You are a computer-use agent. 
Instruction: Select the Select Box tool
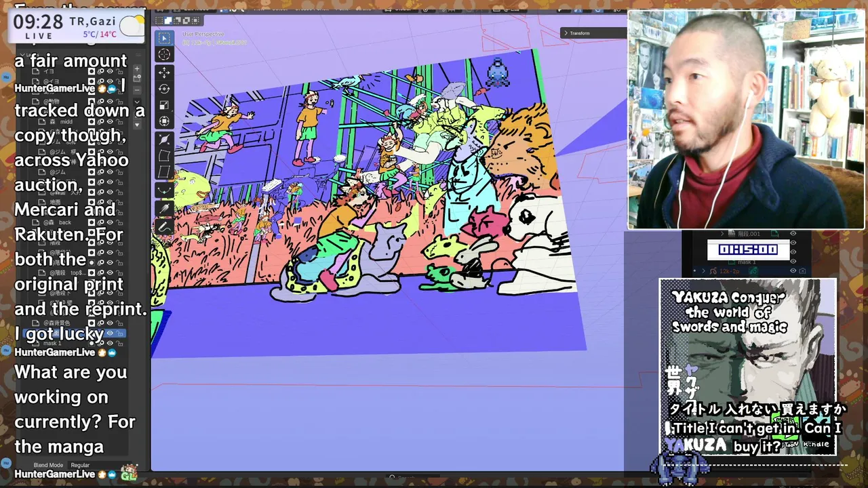164,38
